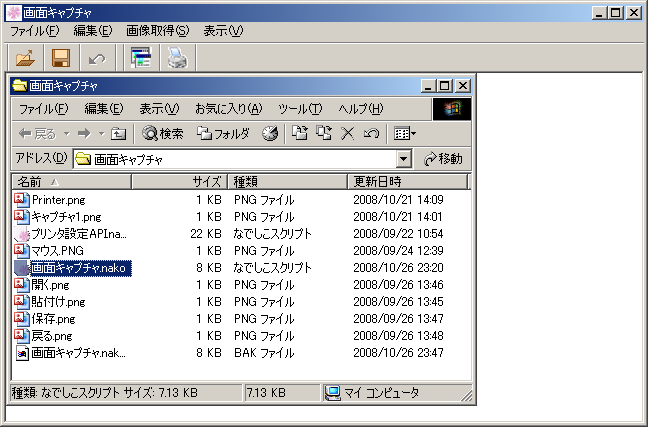Open the Explorer ファイル(F) menu
The image size is (648, 427).
(44, 109)
